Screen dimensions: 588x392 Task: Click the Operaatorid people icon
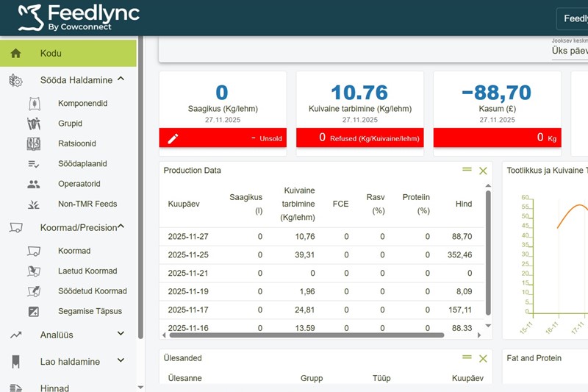pyautogui.click(x=34, y=184)
